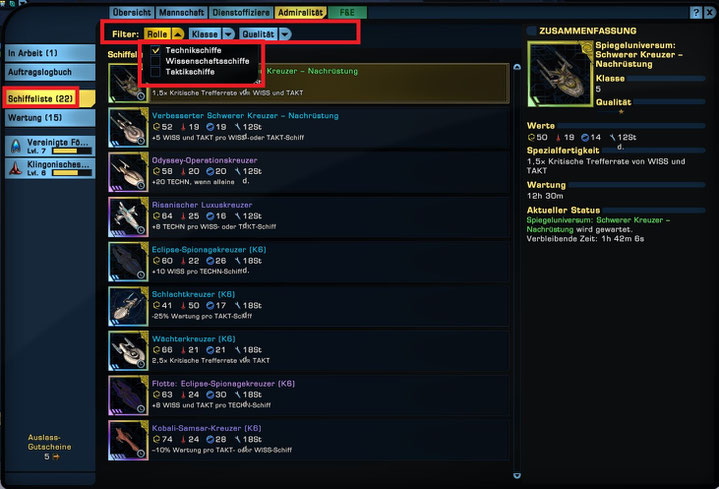Click the Schlachtkreuzer (K6) ship icon
This screenshot has height=489, width=719.
click(x=128, y=306)
